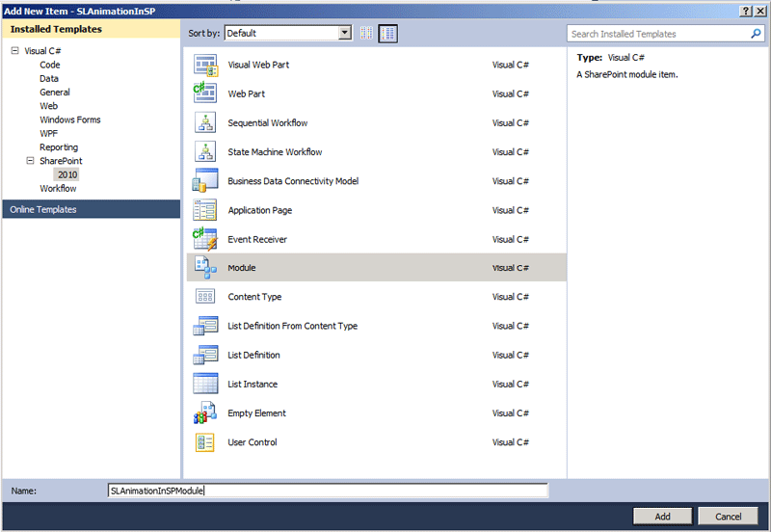The width and height of the screenshot is (771, 532).
Task: Open the Online Templates section
Action: [91, 209]
